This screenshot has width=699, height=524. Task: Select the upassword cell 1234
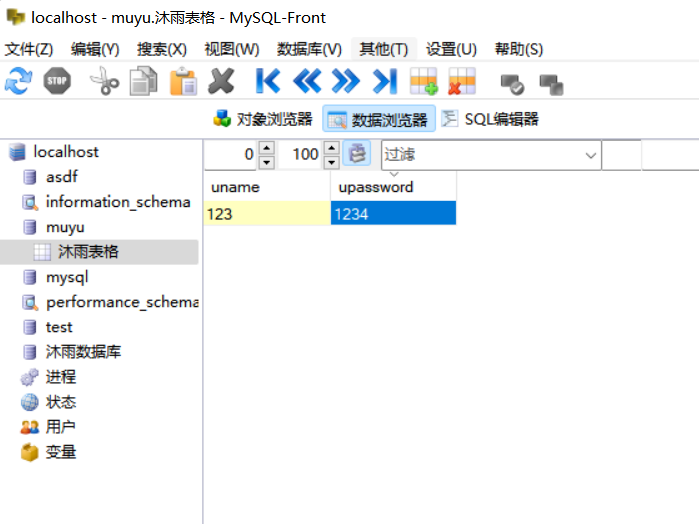pyautogui.click(x=394, y=214)
